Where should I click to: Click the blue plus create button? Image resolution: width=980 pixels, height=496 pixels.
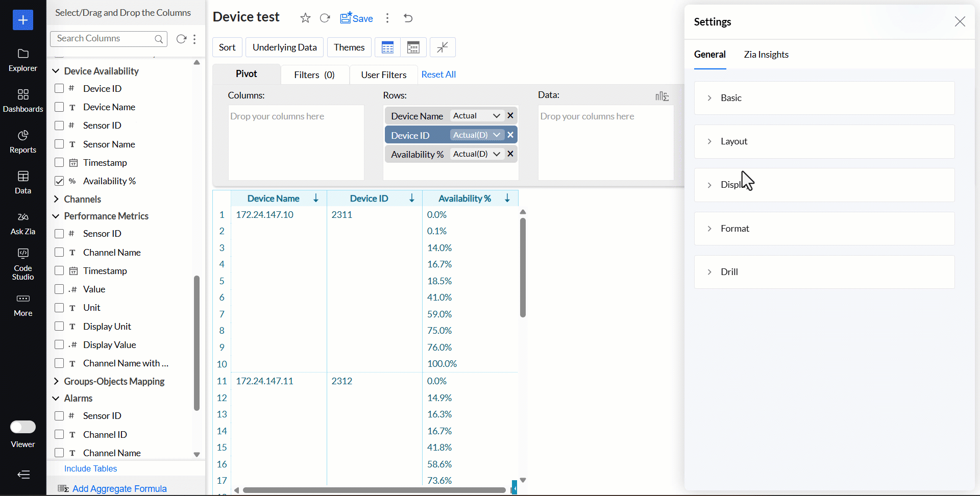(23, 20)
